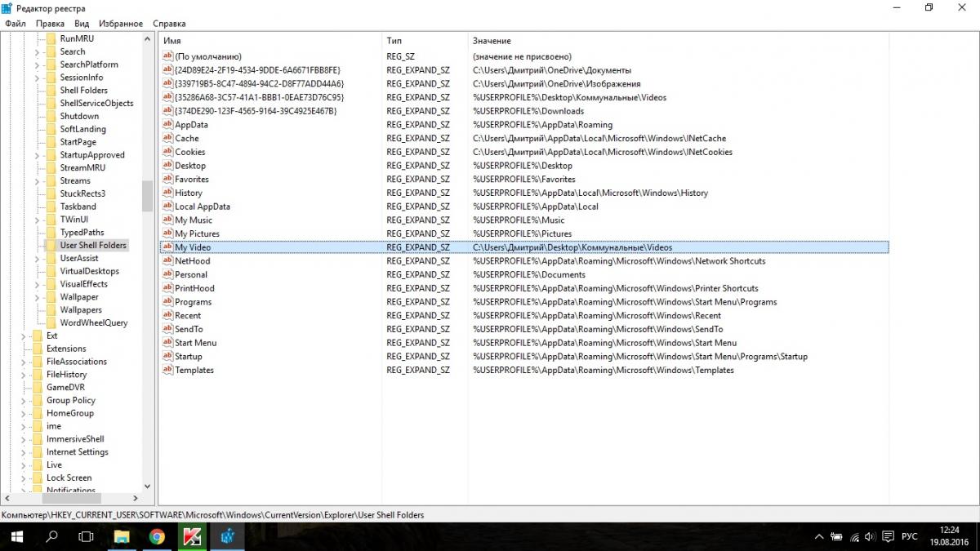This screenshot has height=551, width=980.
Task: Select the Personal registry value
Action: click(191, 274)
